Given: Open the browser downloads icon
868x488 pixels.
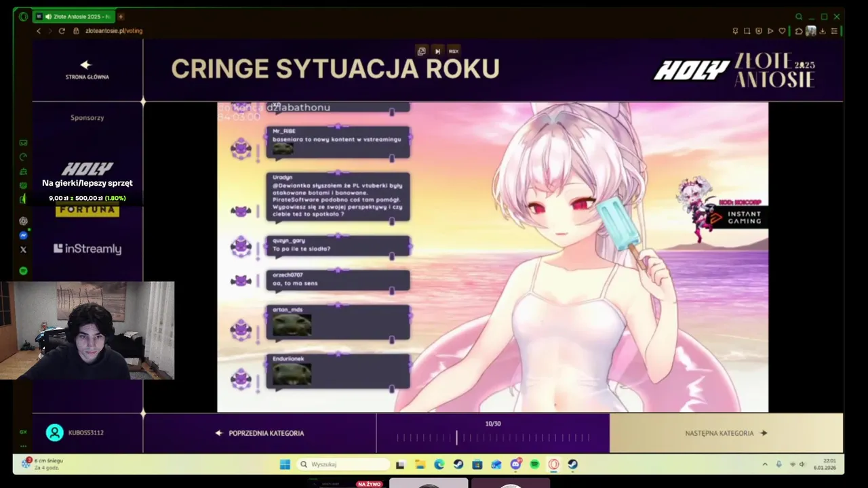Looking at the screenshot, I should click(823, 31).
